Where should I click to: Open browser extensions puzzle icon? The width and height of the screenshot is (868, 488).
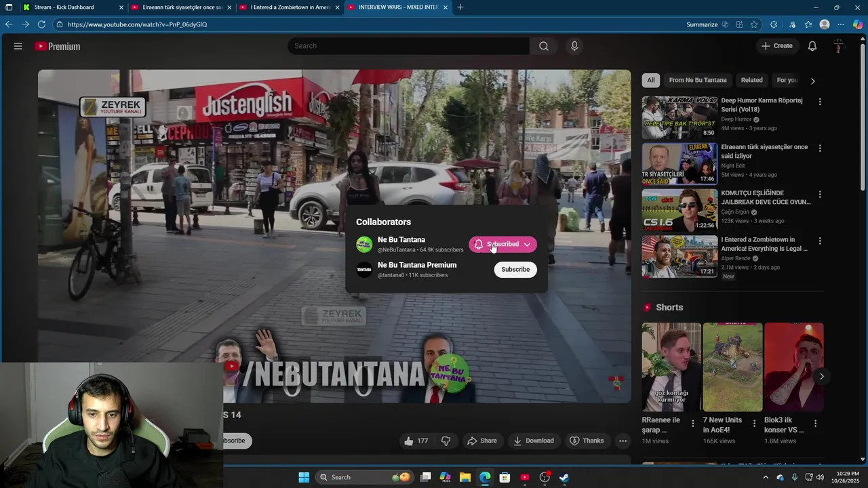[774, 24]
